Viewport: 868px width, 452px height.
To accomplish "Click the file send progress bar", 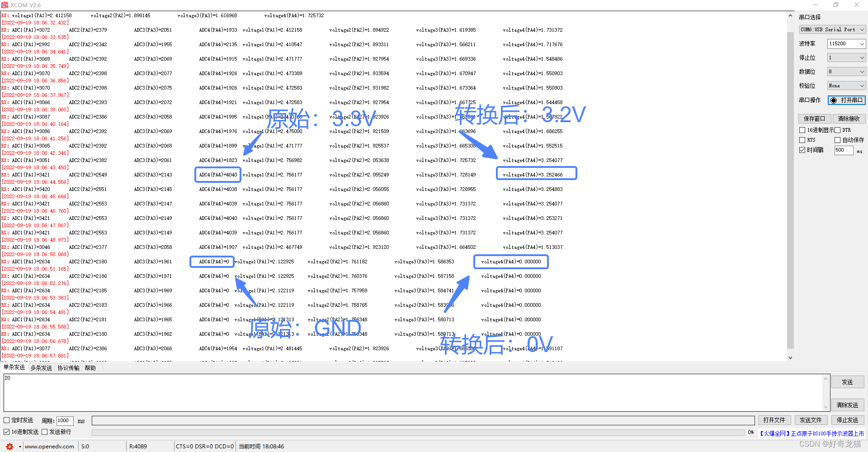I will (x=418, y=433).
